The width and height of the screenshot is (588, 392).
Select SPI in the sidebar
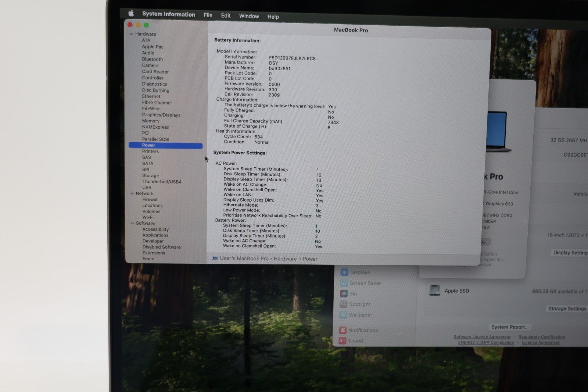click(146, 170)
